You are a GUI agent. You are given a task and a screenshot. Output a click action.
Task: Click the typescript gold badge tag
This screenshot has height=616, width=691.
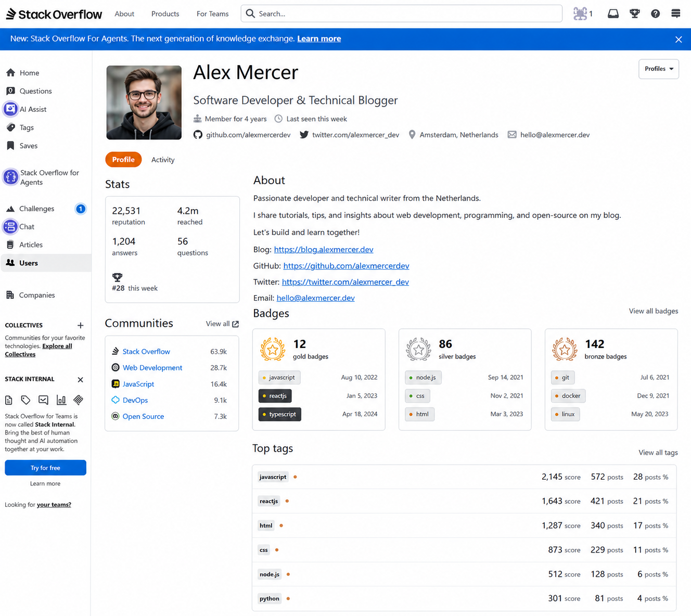[x=280, y=414]
